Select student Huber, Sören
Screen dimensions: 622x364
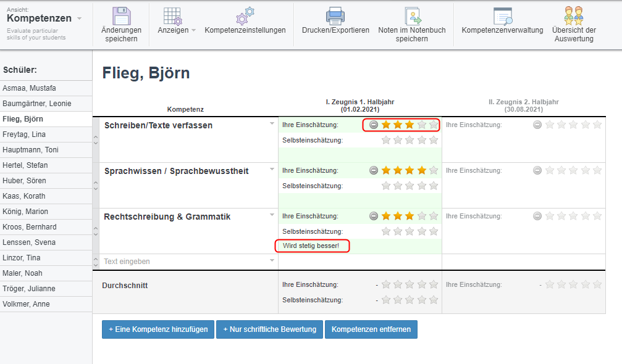pyautogui.click(x=46, y=181)
